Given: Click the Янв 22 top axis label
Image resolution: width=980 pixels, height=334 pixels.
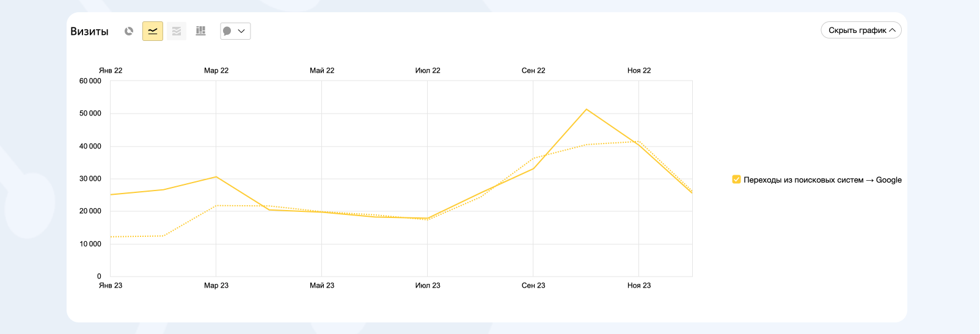Looking at the screenshot, I should [111, 71].
